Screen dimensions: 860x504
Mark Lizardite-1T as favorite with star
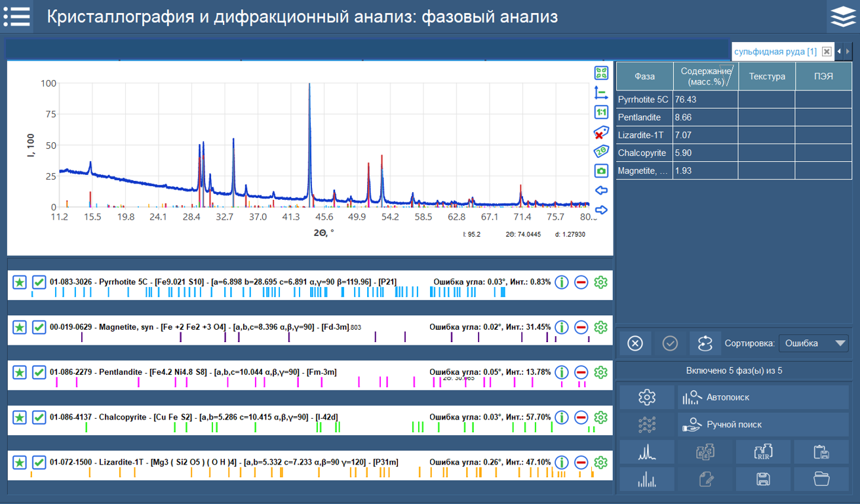click(x=19, y=462)
